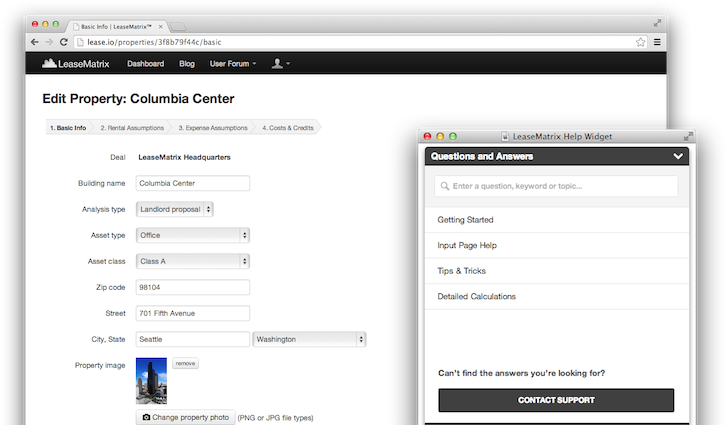The width and height of the screenshot is (727, 425).
Task: Go to Dashboard in the navbar
Action: [x=146, y=63]
